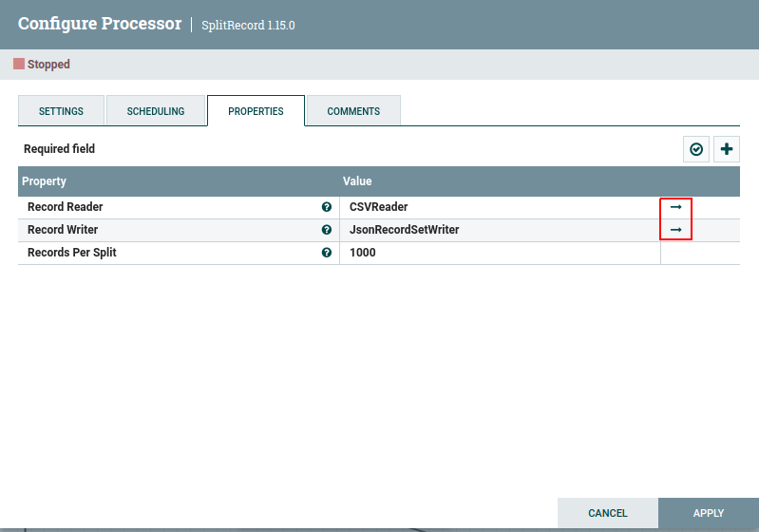This screenshot has width=759, height=532.
Task: Click the Value column header
Action: (357, 181)
